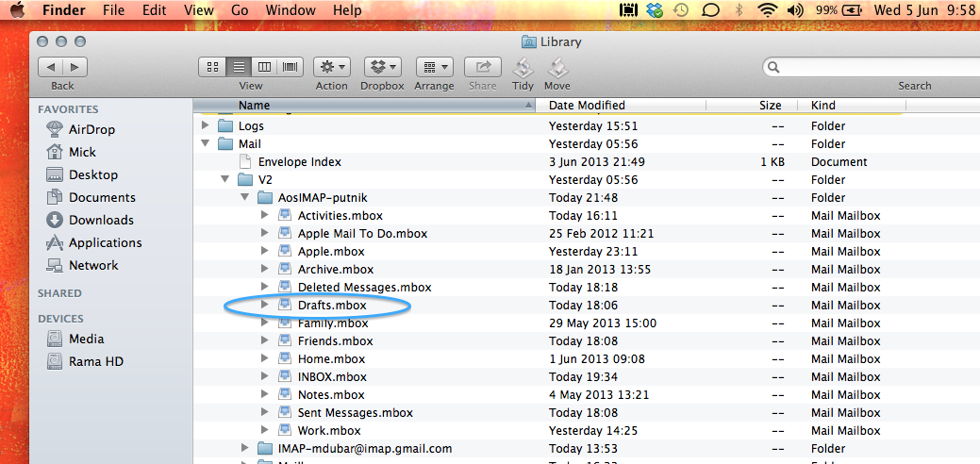Click the Share toolbar button
980x464 pixels.
(483, 66)
